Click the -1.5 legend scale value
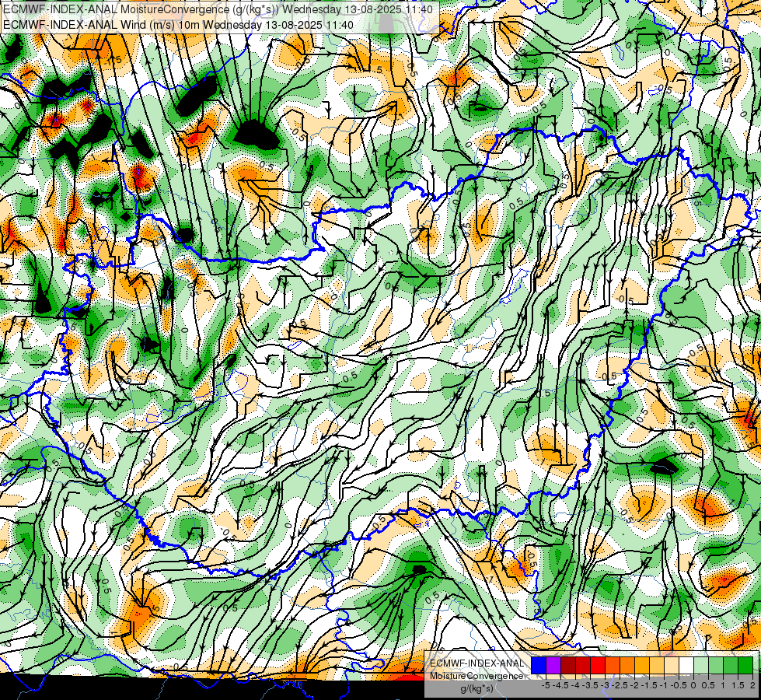The width and height of the screenshot is (761, 700). pos(649,685)
